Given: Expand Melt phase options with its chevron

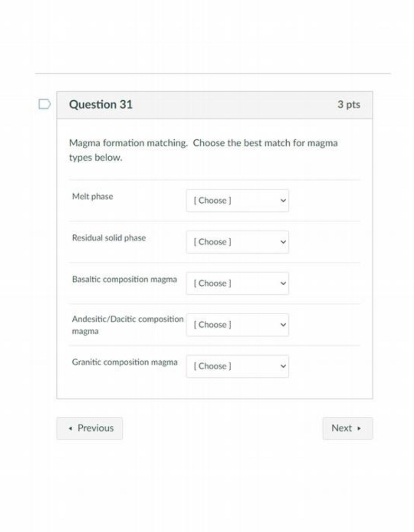Looking at the screenshot, I should pyautogui.click(x=283, y=200).
